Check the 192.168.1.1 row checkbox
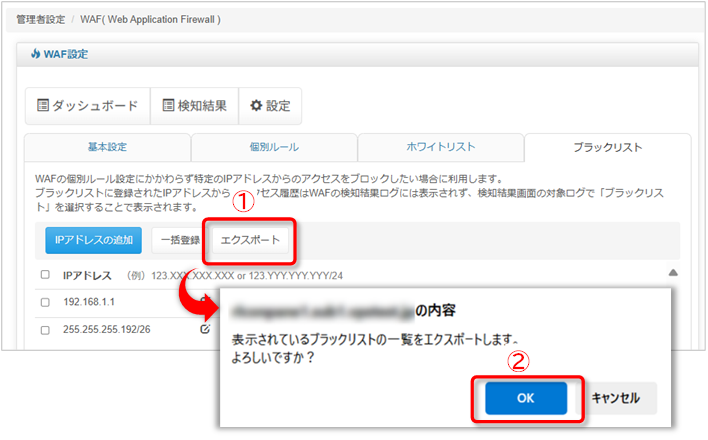The image size is (708, 440). [45, 302]
